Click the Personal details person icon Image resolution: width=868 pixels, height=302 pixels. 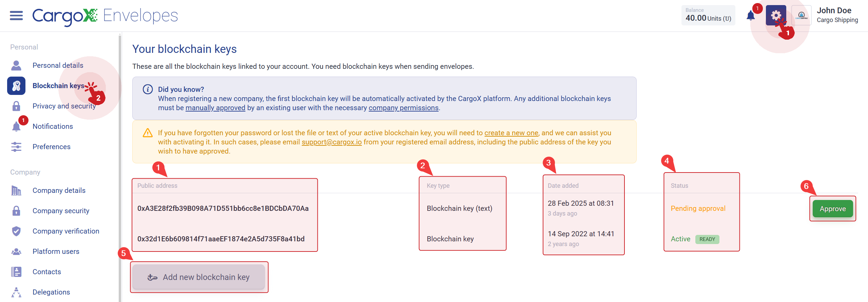(x=16, y=65)
